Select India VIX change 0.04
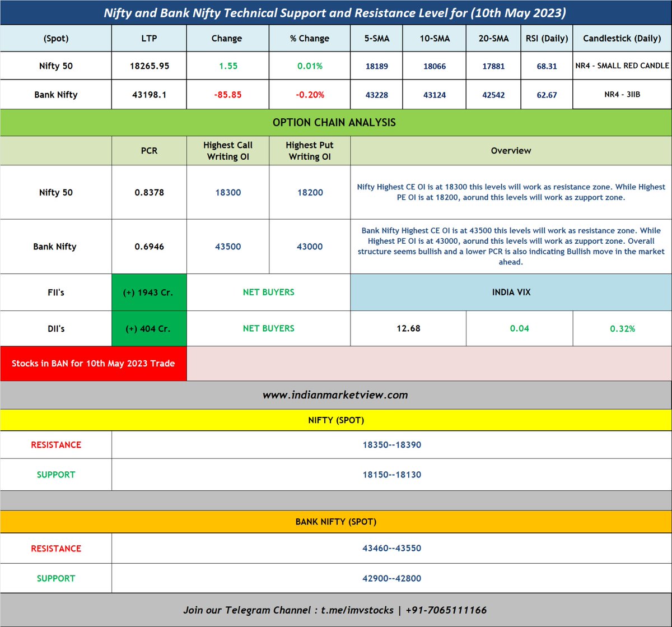Image resolution: width=672 pixels, height=627 pixels. [519, 328]
